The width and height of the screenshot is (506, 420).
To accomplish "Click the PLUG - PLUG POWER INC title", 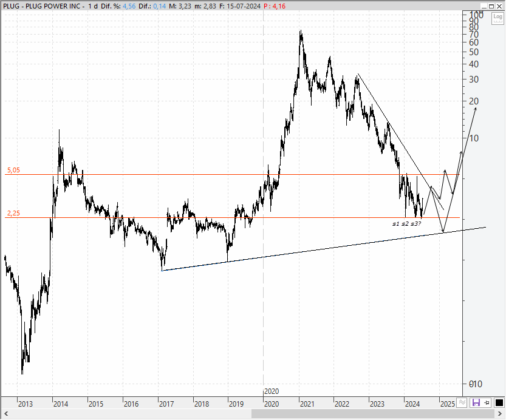I will tap(42, 6).
